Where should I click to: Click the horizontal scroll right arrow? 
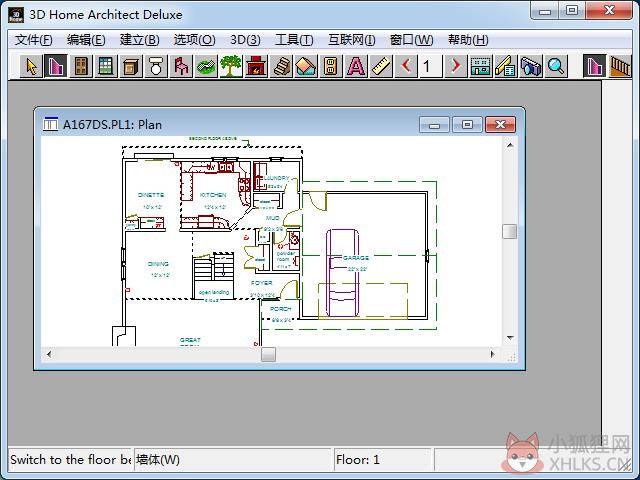(493, 354)
